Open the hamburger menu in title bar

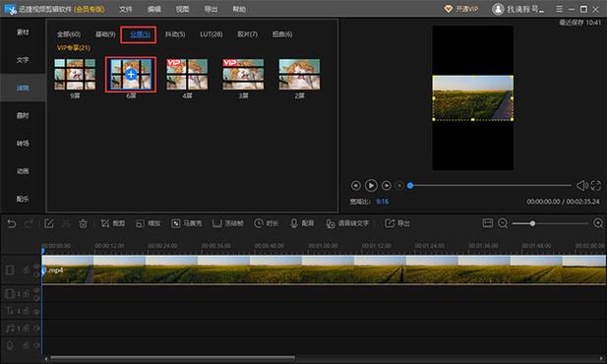click(560, 9)
